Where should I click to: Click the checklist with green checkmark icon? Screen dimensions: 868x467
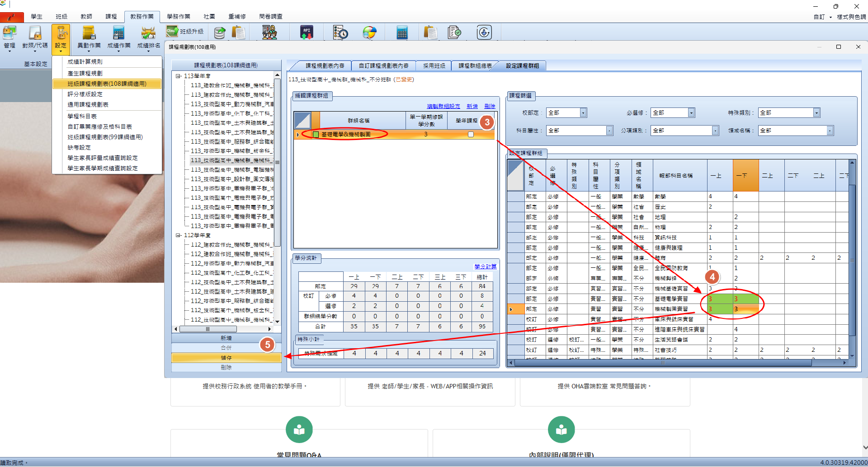tap(454, 33)
